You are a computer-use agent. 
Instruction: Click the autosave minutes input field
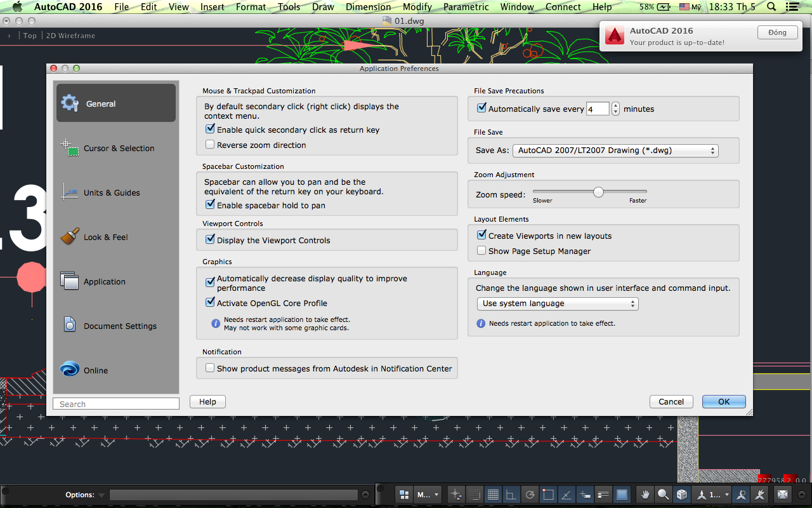(x=598, y=109)
